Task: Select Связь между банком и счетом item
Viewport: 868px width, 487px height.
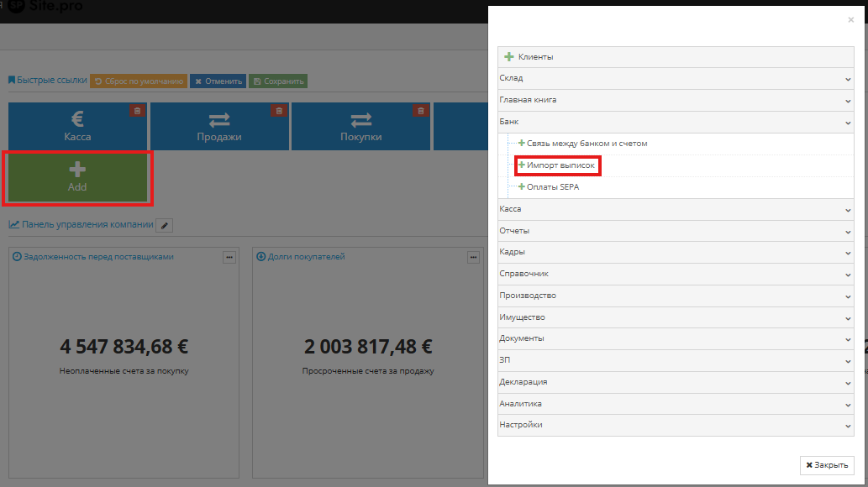Action: click(x=587, y=144)
